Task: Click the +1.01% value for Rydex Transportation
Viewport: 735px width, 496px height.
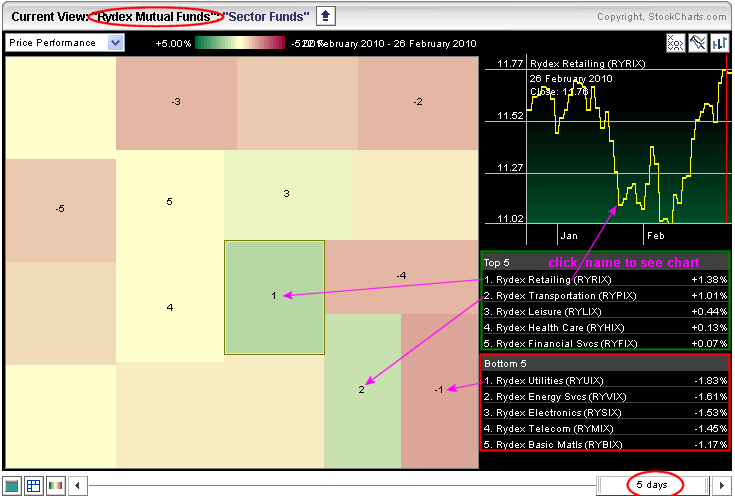Action: pos(709,296)
